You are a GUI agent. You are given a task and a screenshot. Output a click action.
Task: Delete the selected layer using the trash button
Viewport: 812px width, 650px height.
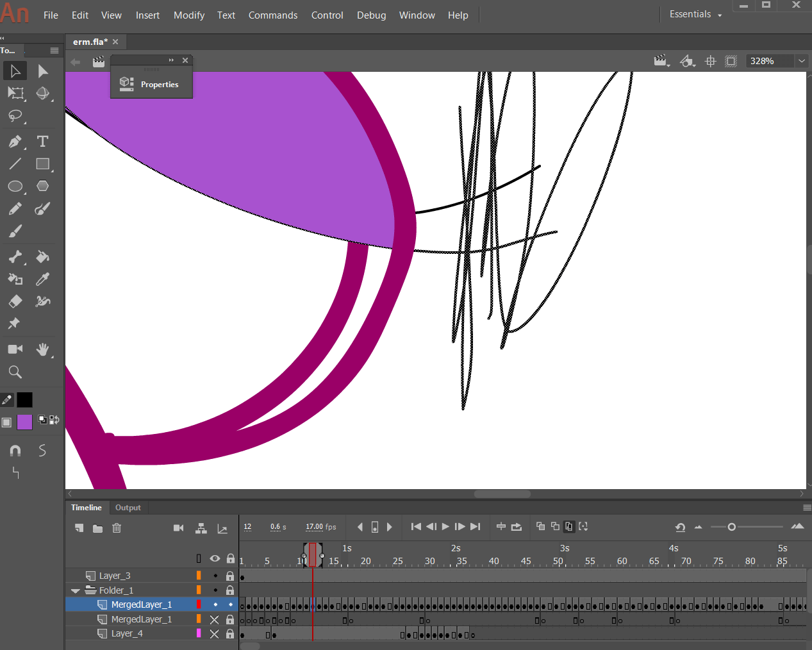pyautogui.click(x=116, y=528)
